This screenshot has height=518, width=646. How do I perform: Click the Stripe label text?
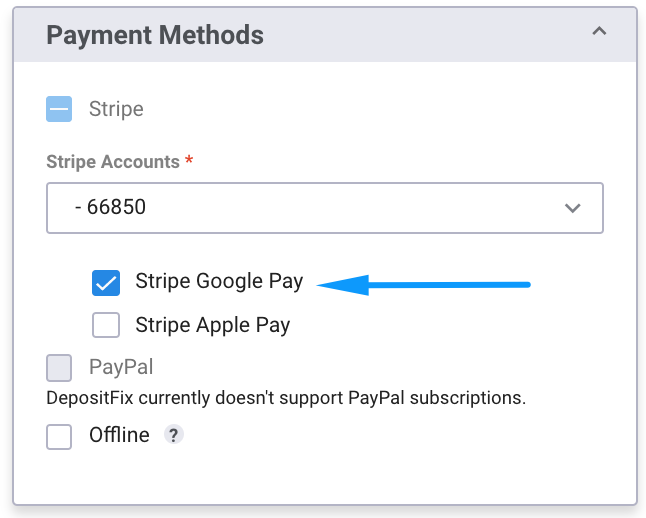(x=116, y=109)
